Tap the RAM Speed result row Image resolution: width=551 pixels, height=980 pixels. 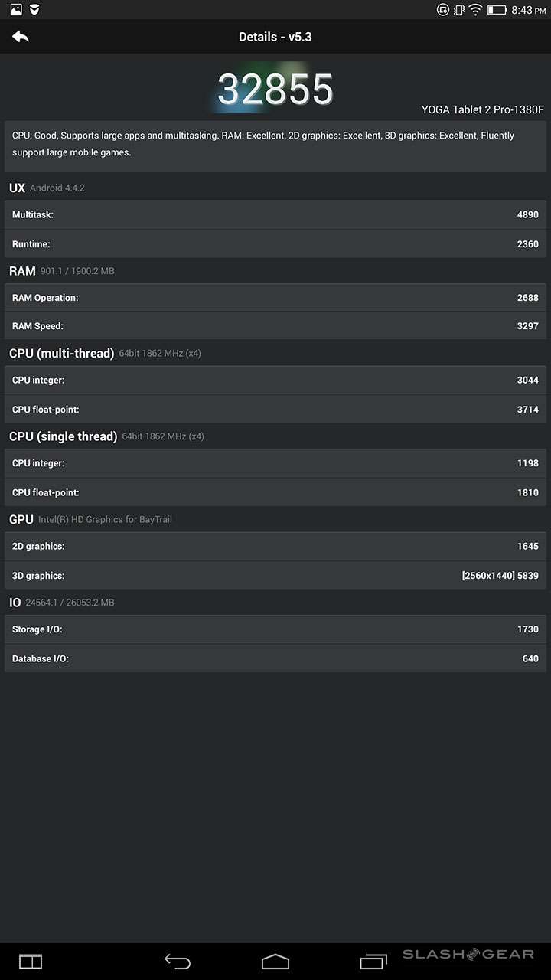(x=275, y=326)
